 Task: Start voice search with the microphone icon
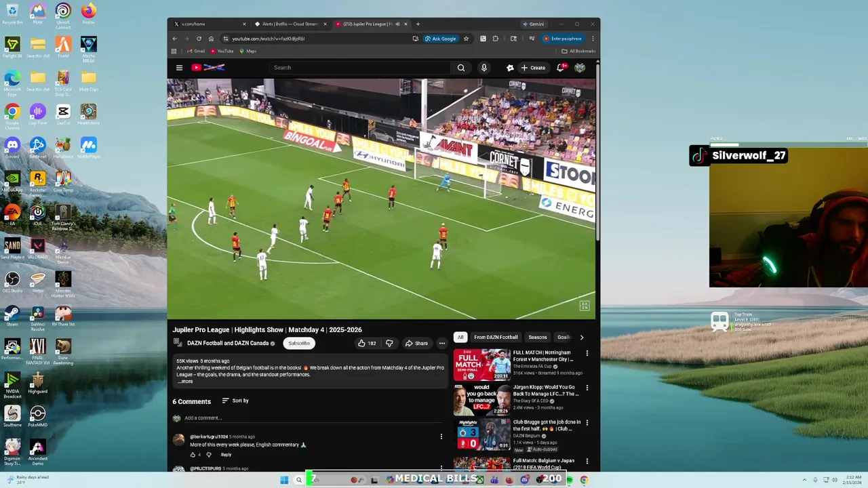point(484,68)
